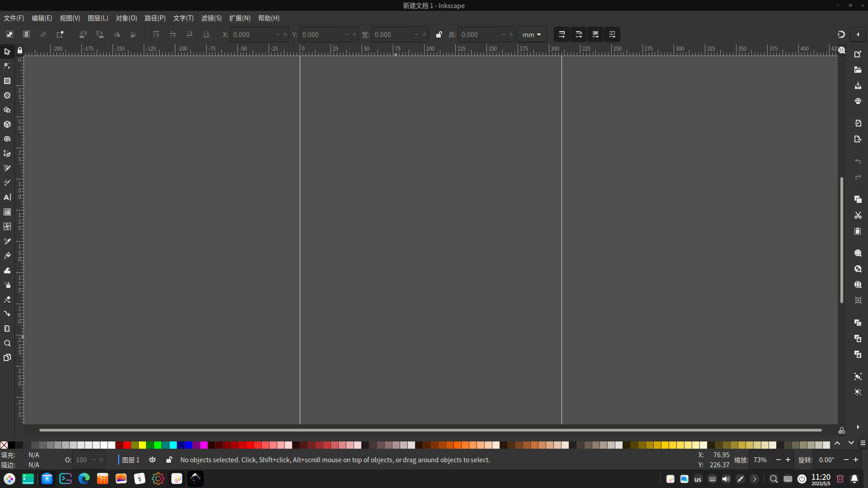Viewport: 868px width, 488px height.
Task: Select the Gradient tool
Action: tap(7, 212)
